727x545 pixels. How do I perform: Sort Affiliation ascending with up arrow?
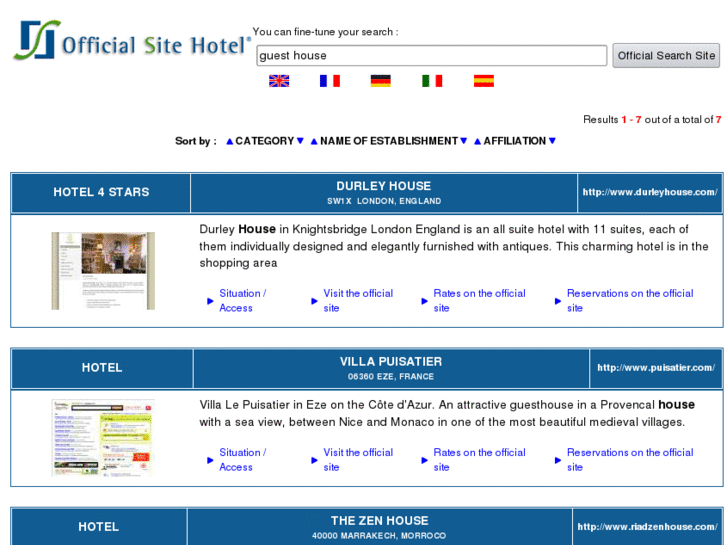coord(478,141)
